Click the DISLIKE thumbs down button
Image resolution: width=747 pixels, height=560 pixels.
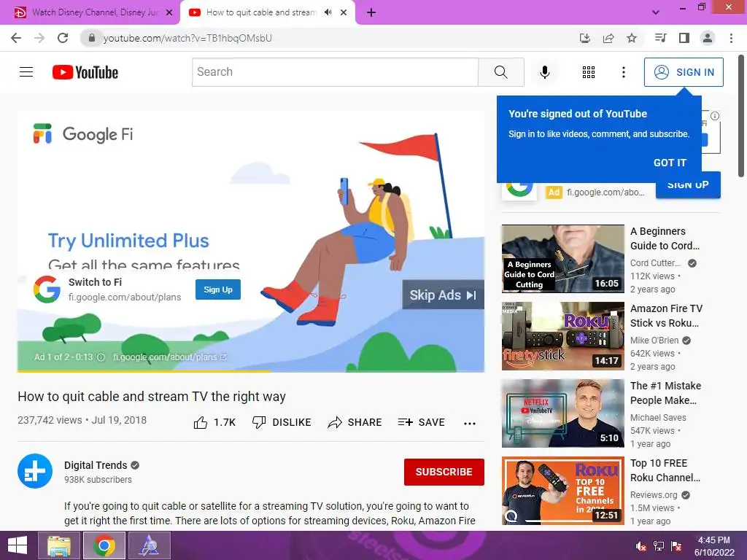(x=282, y=422)
